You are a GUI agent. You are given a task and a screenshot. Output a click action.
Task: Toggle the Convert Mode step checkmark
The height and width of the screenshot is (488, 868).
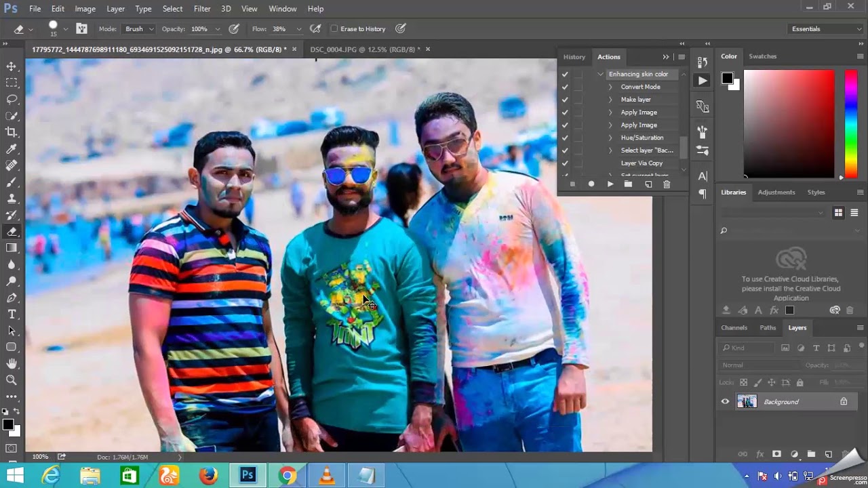coord(565,87)
